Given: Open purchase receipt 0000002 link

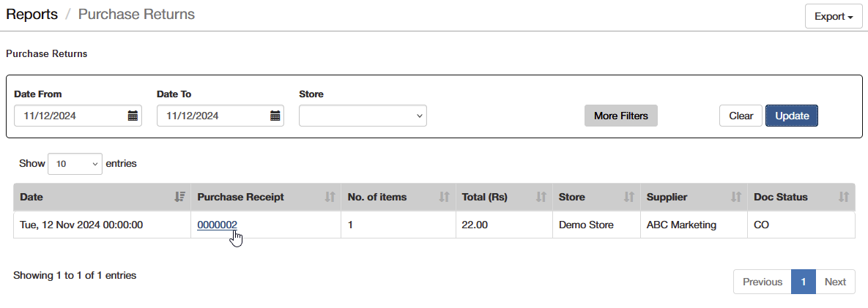Looking at the screenshot, I should tap(217, 225).
